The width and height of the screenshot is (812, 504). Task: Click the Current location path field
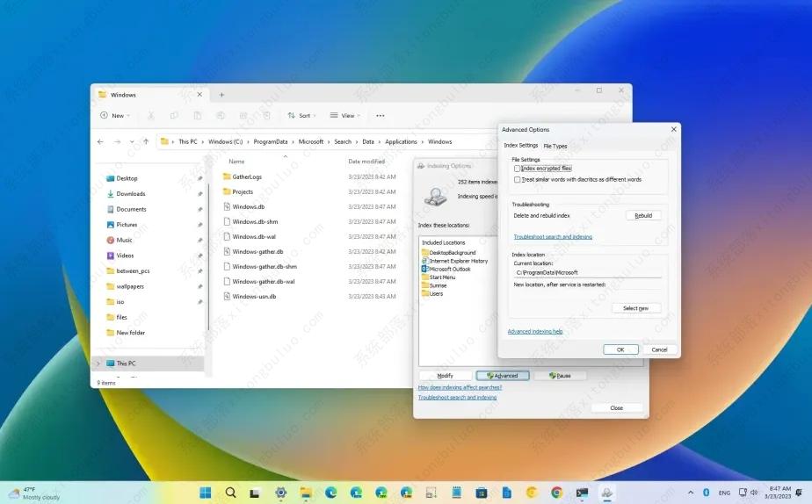[x=587, y=272]
